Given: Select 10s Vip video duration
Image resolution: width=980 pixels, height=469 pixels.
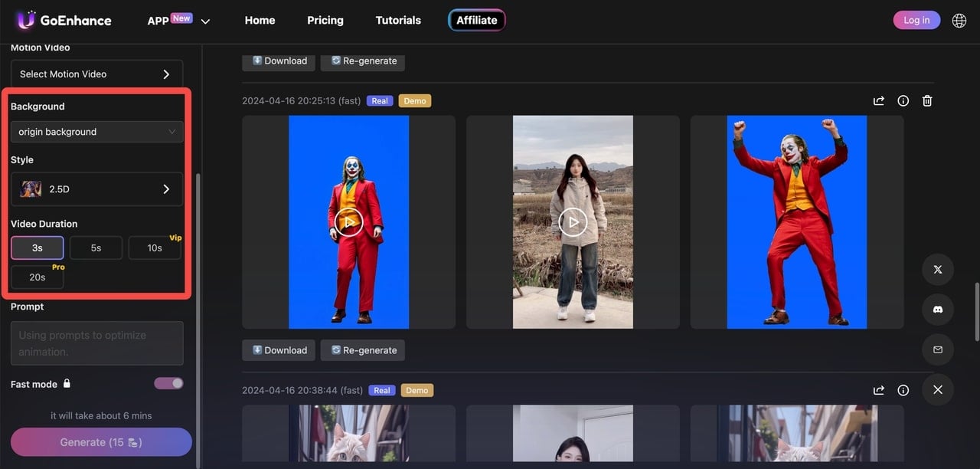Looking at the screenshot, I should tap(155, 248).
